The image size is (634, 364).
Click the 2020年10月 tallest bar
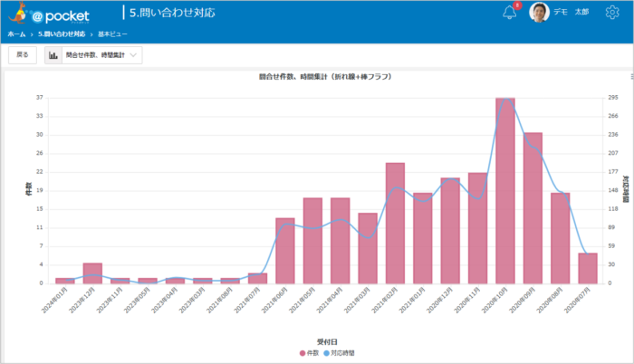coord(505,190)
